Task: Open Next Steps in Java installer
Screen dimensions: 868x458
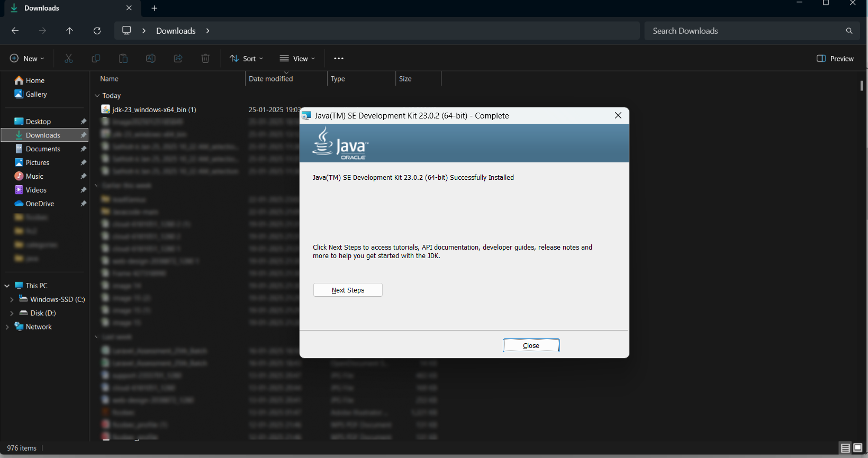Action: [348, 290]
